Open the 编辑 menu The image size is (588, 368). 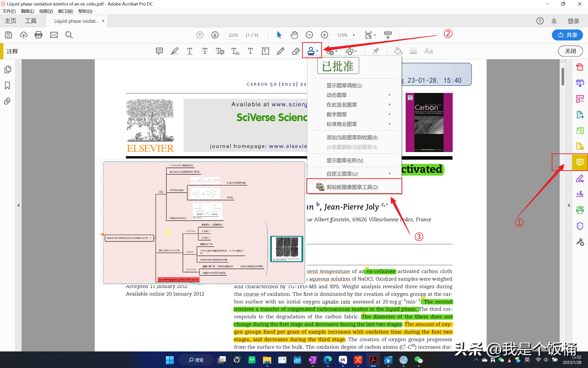28,11
